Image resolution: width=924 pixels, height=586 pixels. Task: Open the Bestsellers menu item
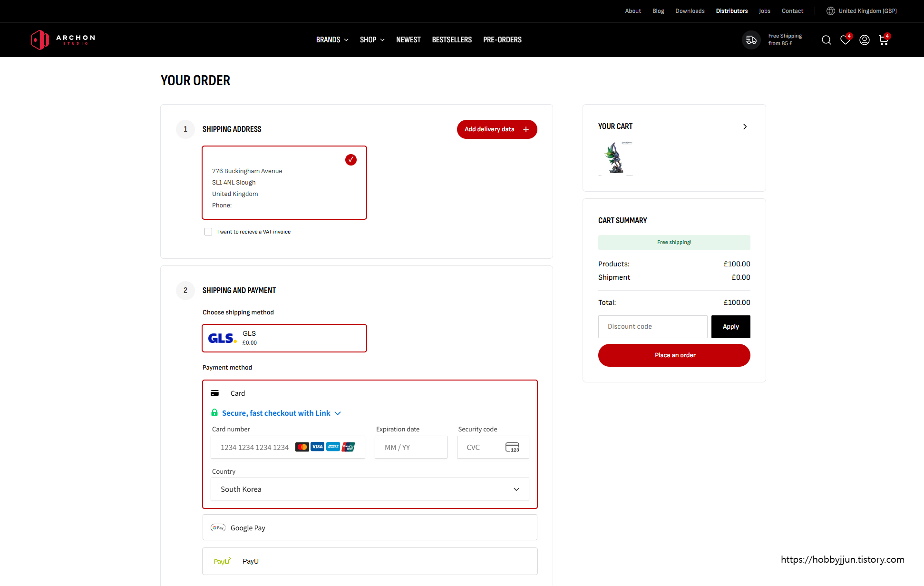tap(451, 40)
